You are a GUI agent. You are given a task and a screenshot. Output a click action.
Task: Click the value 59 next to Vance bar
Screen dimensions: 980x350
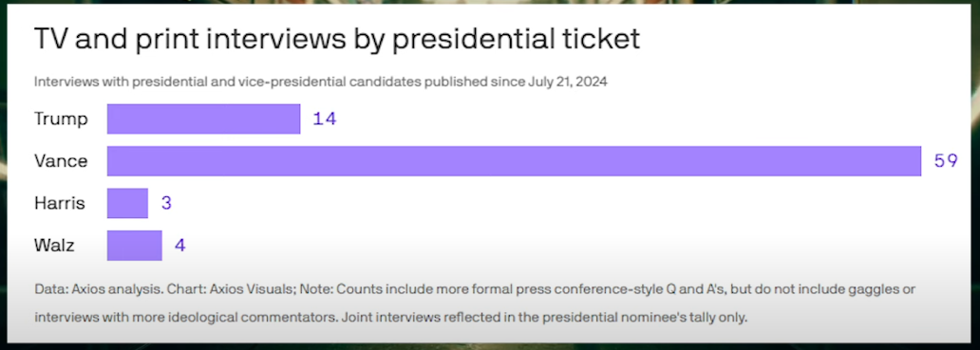(x=946, y=161)
